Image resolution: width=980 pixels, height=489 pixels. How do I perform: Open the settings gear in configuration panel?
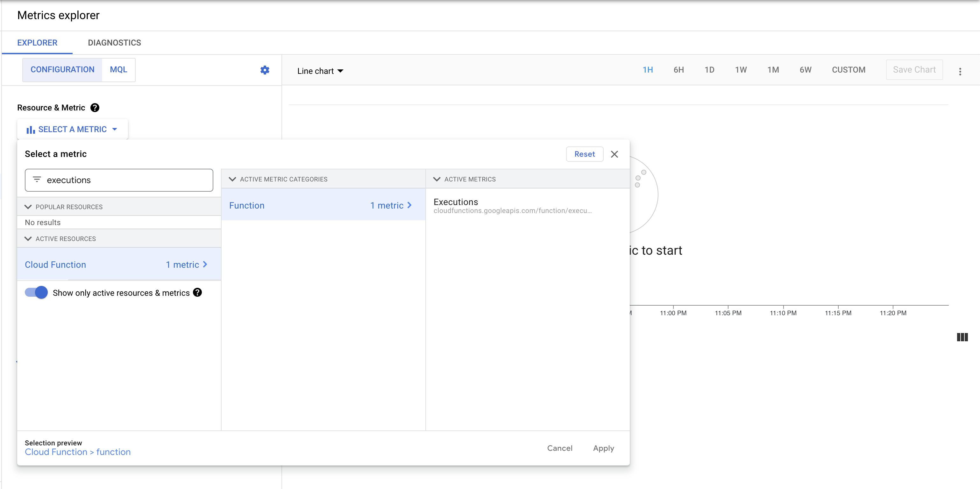265,70
